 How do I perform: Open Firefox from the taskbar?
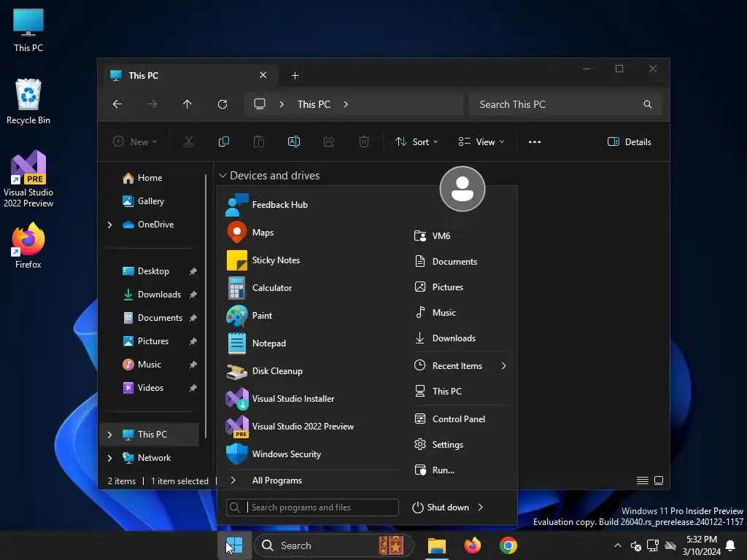(473, 545)
